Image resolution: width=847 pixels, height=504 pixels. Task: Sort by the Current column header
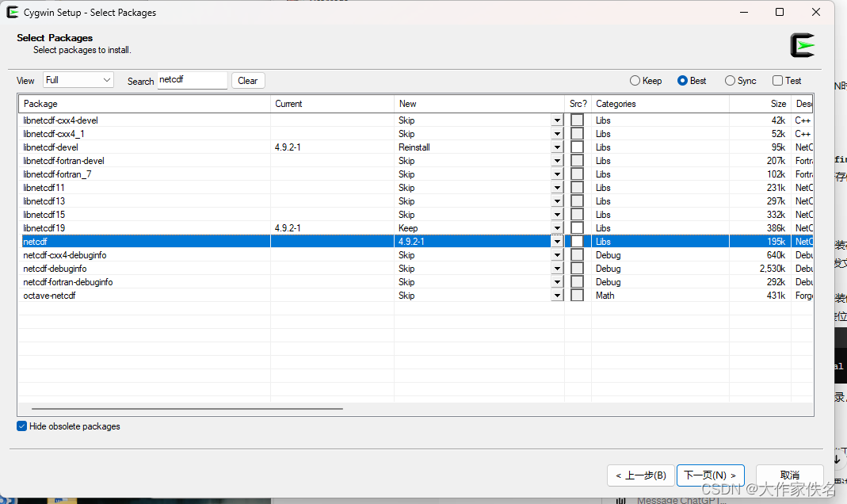pos(332,104)
